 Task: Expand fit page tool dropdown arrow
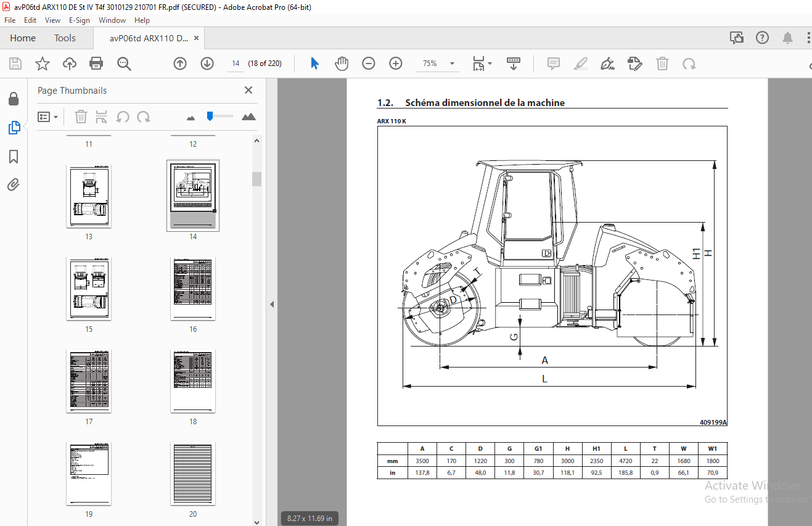click(490, 64)
